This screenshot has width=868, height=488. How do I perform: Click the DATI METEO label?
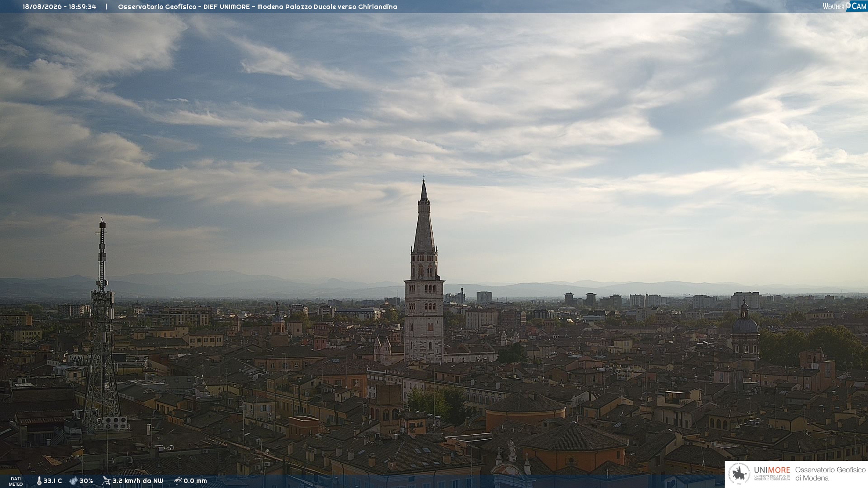point(16,481)
